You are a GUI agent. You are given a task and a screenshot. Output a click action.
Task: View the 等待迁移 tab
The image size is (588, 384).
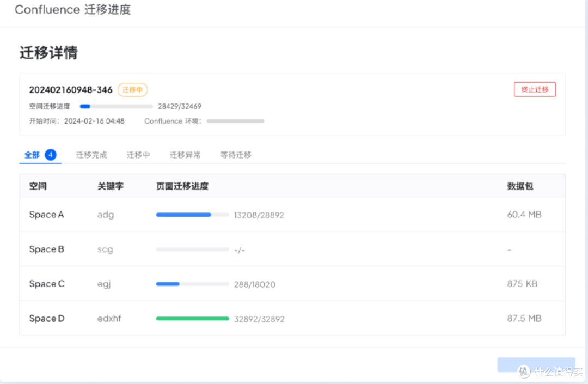pos(235,155)
